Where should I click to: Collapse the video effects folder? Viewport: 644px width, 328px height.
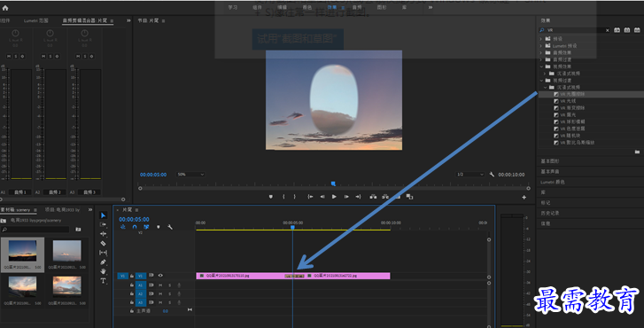(541, 66)
